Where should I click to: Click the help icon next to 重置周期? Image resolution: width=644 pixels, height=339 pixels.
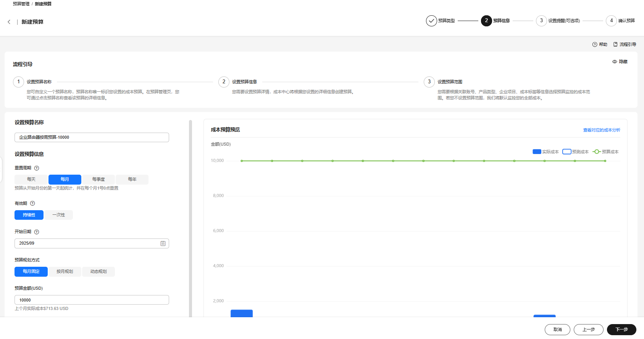tap(37, 168)
